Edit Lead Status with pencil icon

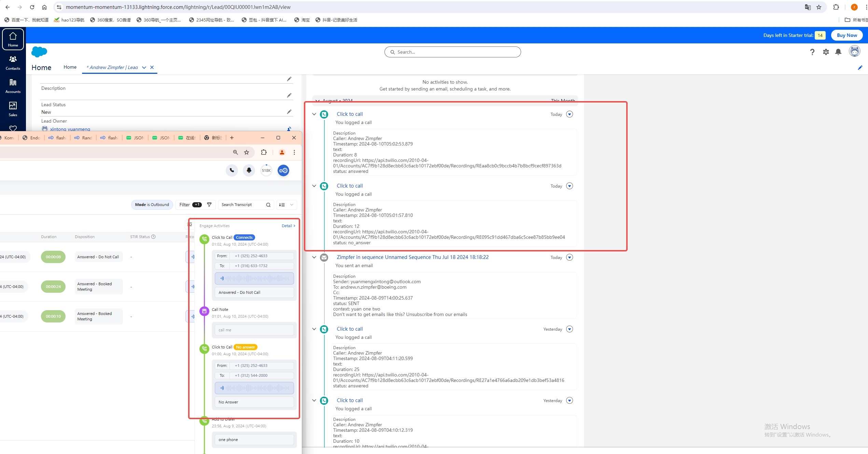click(289, 112)
